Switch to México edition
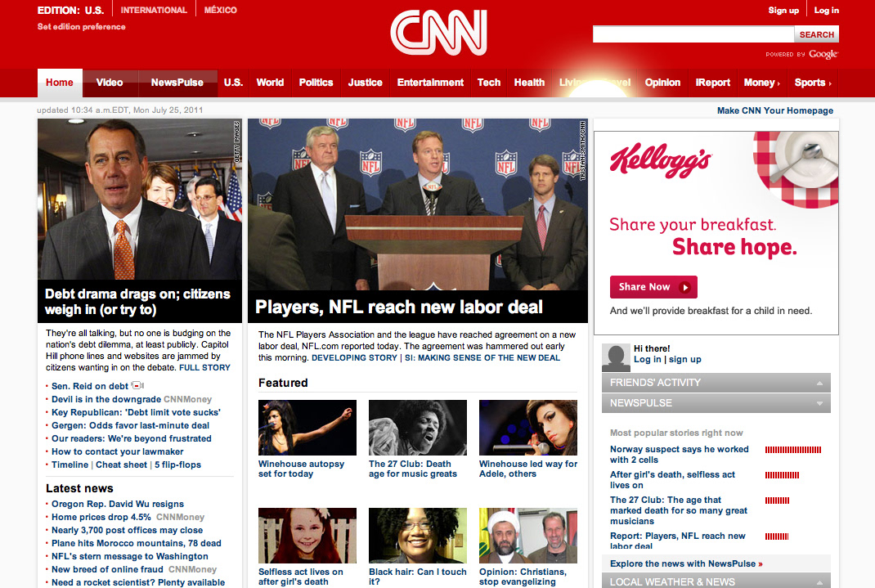Viewport: 875px width, 588px height. pyautogui.click(x=221, y=10)
